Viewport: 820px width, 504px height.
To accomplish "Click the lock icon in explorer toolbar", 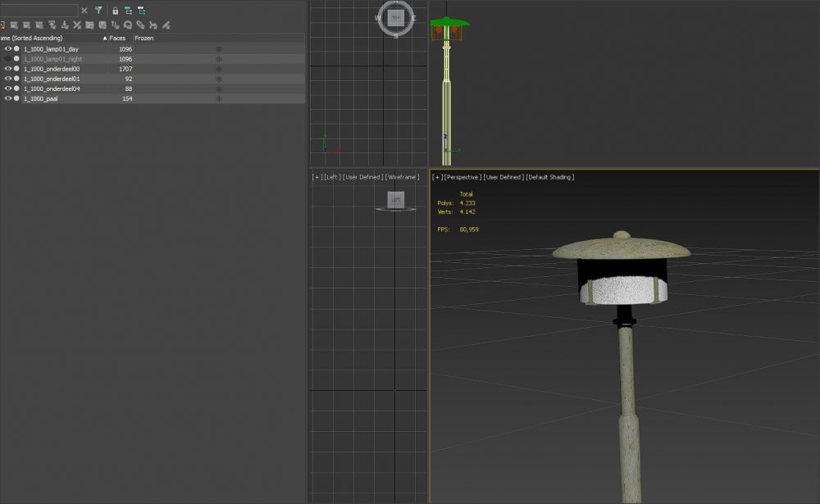I will click(x=115, y=11).
